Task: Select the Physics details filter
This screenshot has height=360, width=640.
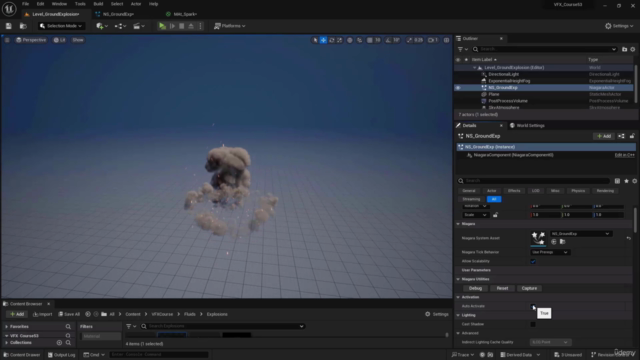Action: tap(578, 191)
